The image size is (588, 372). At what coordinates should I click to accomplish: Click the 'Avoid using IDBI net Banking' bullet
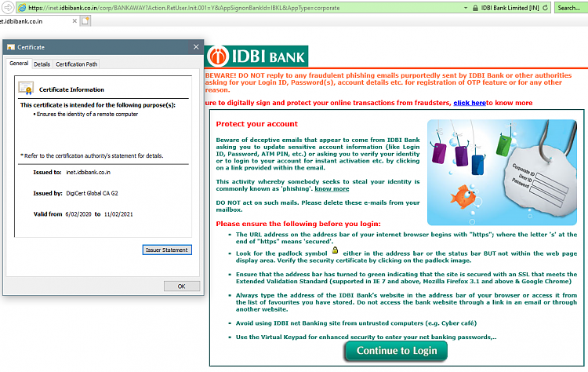[x=356, y=323]
